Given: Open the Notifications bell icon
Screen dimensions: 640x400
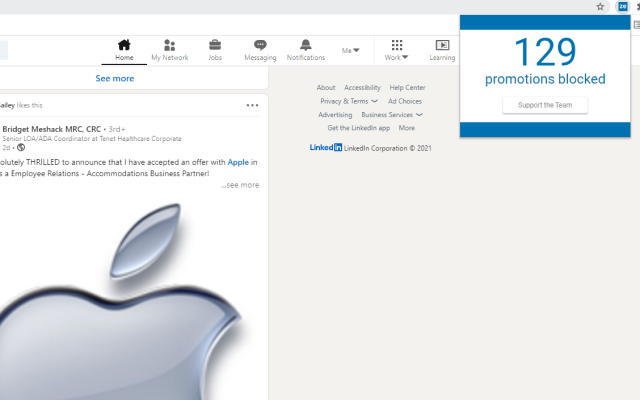Looking at the screenshot, I should [306, 44].
